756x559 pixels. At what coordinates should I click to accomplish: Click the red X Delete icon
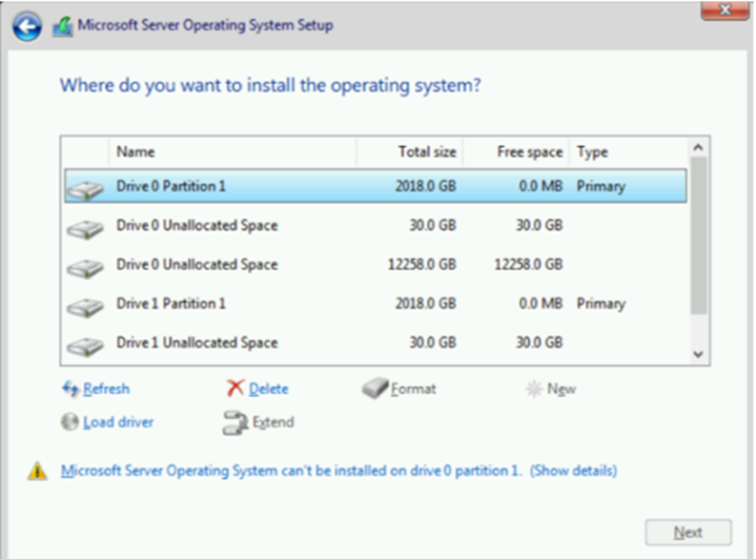[x=235, y=388]
